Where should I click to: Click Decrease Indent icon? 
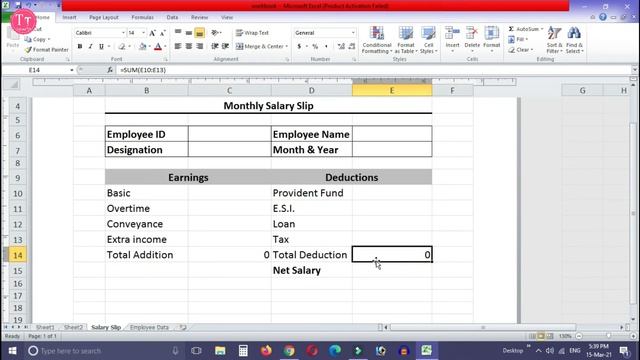pos(215,47)
